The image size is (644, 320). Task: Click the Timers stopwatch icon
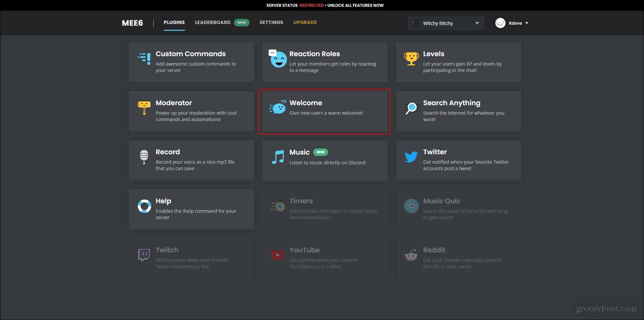(x=278, y=206)
